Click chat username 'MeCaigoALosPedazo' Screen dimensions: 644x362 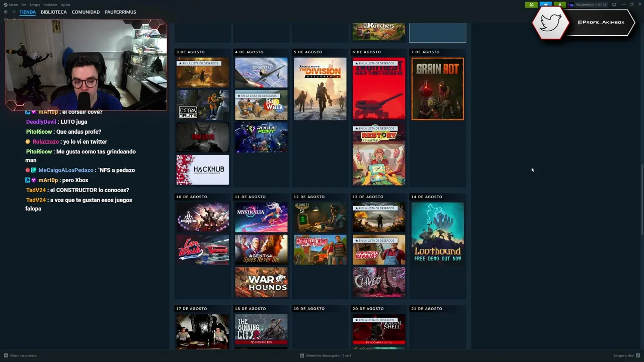[66, 170]
